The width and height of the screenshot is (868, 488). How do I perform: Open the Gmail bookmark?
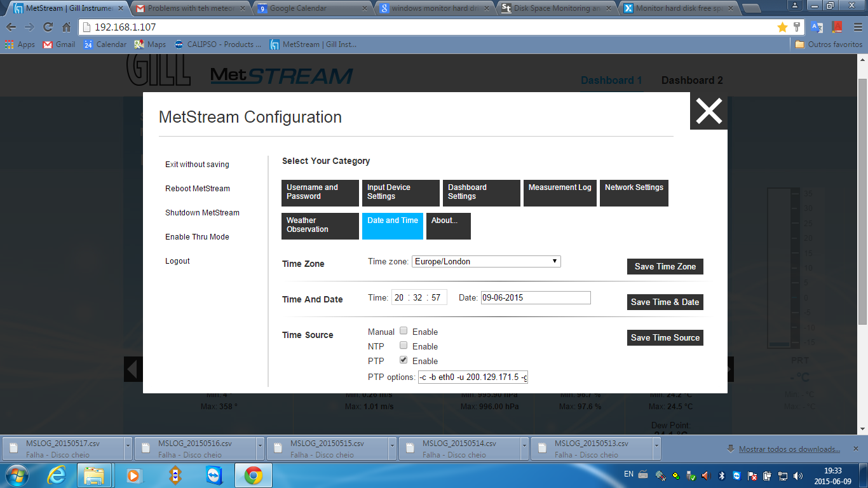tap(58, 44)
